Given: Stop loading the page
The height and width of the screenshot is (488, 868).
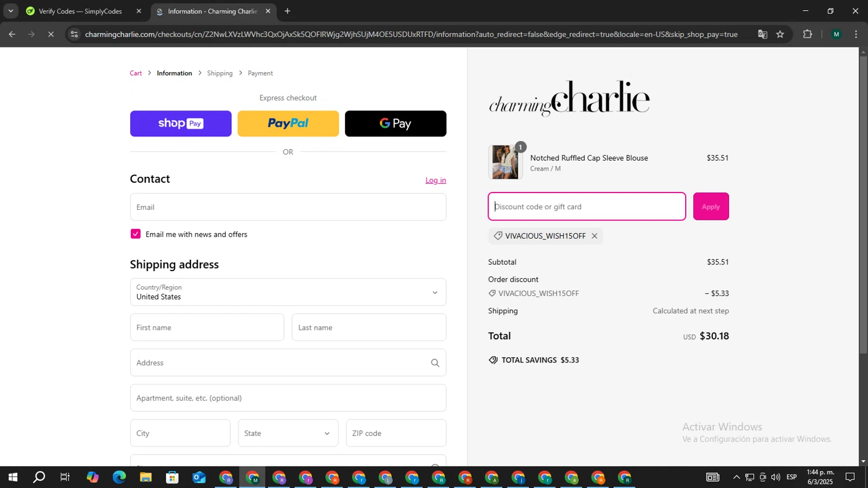Looking at the screenshot, I should pyautogui.click(x=51, y=34).
